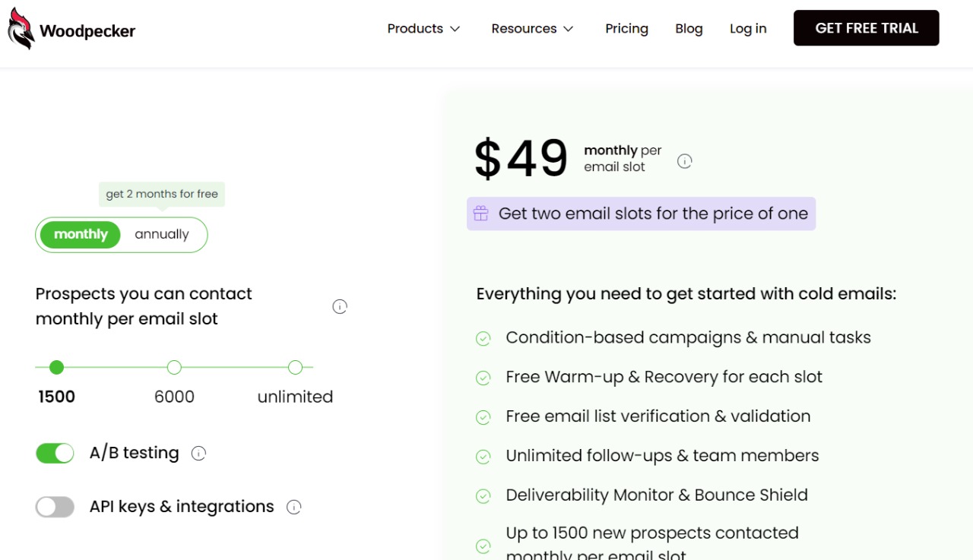
Task: Disable the A/B testing toggle
Action: pos(55,454)
